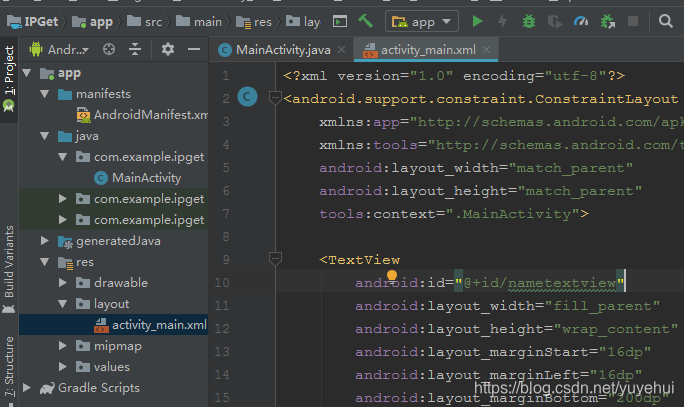Toggle code fold marker at line 9
Viewport: 684px width, 407px height.
tap(275, 259)
